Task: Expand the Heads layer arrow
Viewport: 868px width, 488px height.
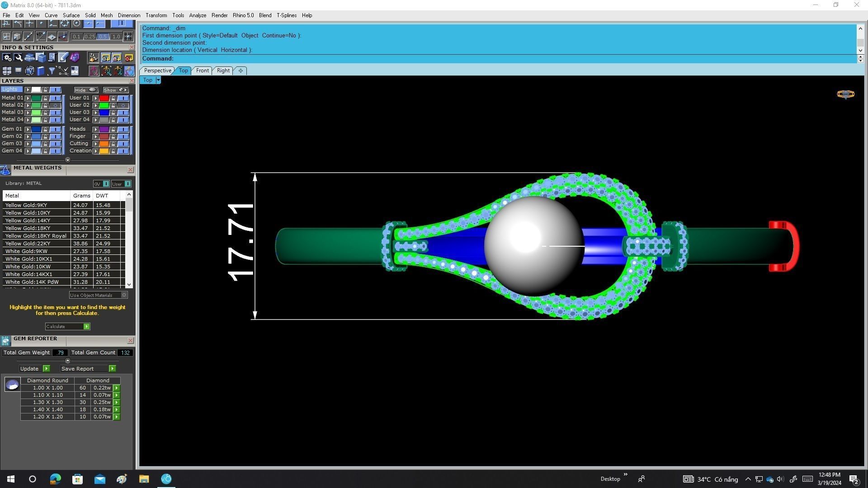Action: click(95, 129)
